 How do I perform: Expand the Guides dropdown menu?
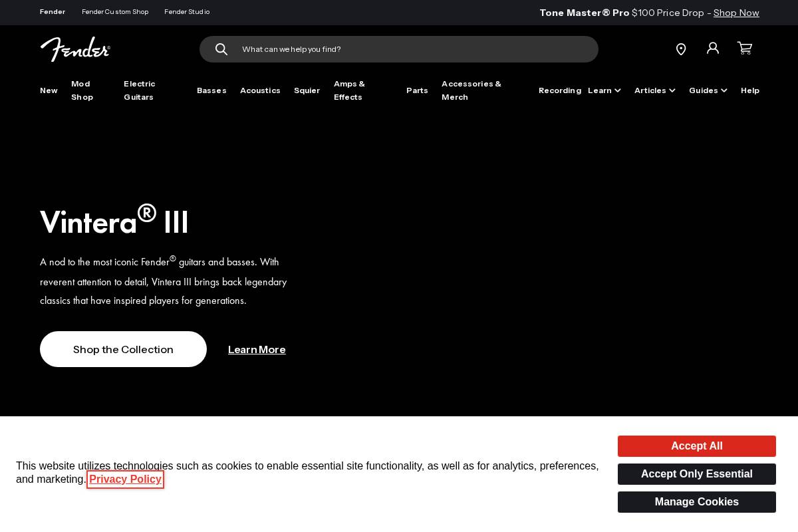(708, 90)
